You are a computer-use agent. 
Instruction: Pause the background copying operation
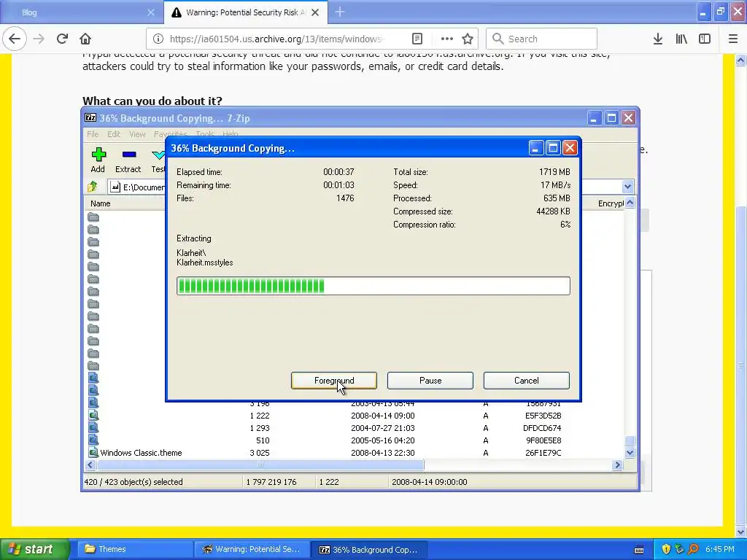click(x=430, y=381)
